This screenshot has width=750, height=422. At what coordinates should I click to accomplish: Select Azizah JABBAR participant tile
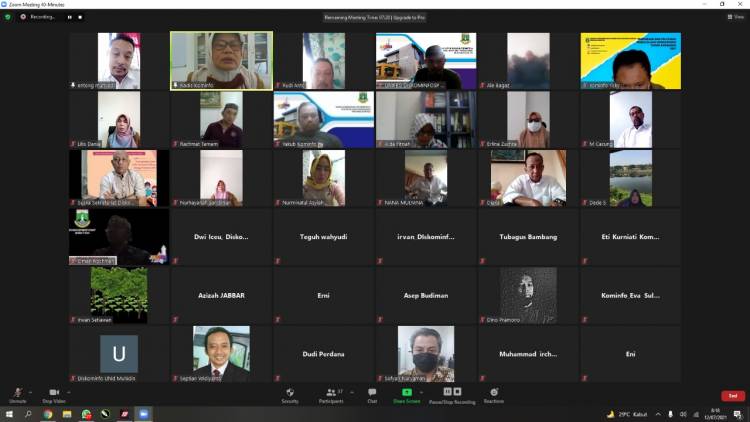(221, 295)
